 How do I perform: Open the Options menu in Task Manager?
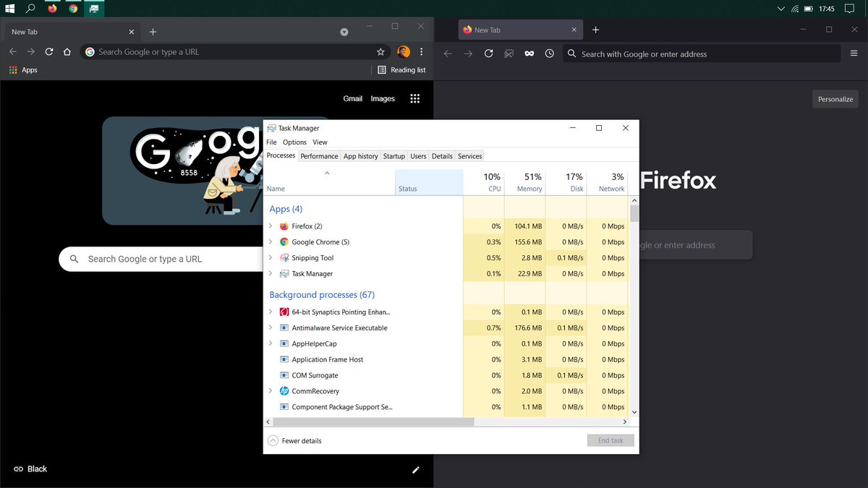pos(294,142)
